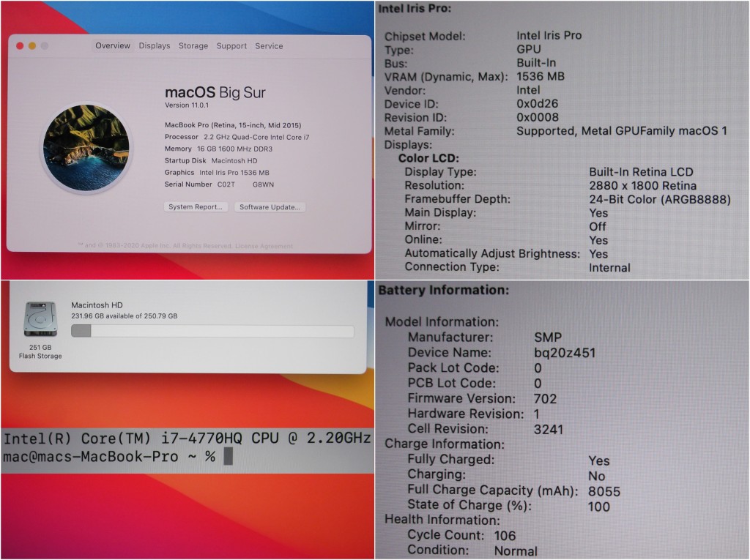Click the macOS Big Sur title
Screen dimensions: 750x560
[x=215, y=92]
